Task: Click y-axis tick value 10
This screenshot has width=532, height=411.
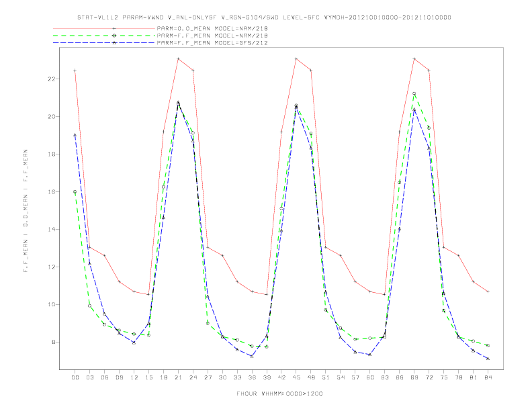Action: 51,304
